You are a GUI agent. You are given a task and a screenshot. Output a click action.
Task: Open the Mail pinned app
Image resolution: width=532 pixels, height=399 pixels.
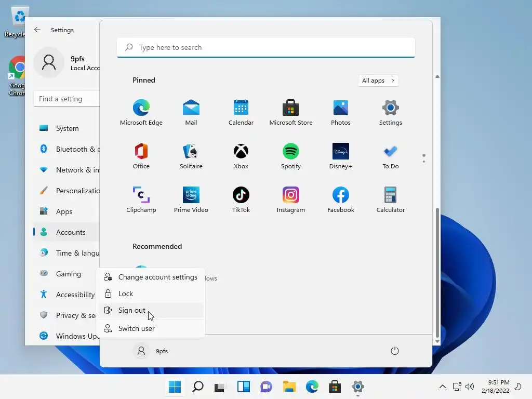191,112
